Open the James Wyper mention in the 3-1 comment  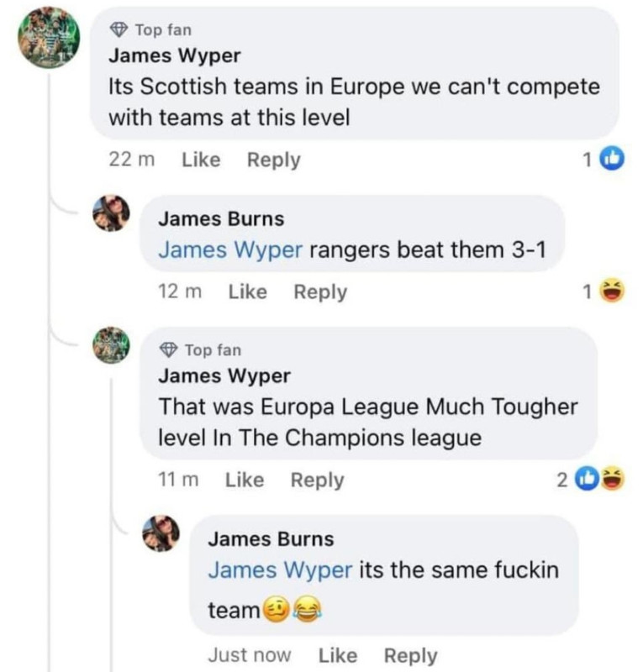pyautogui.click(x=230, y=249)
